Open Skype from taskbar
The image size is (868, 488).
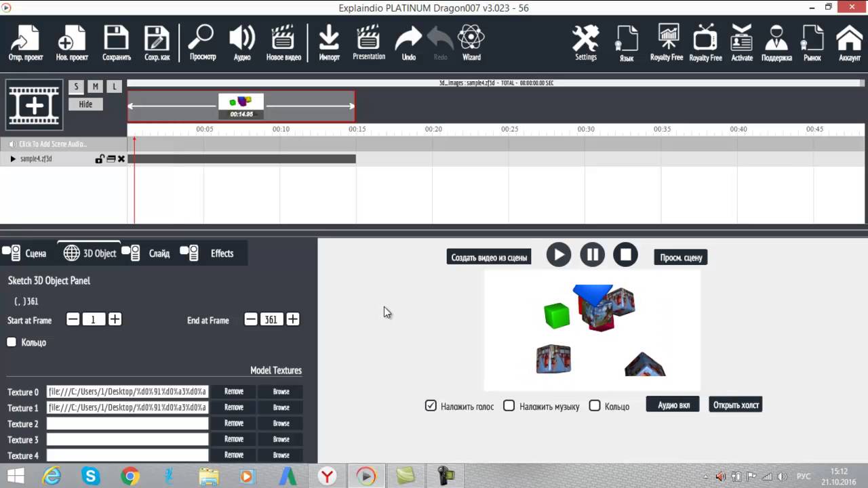coord(91,476)
